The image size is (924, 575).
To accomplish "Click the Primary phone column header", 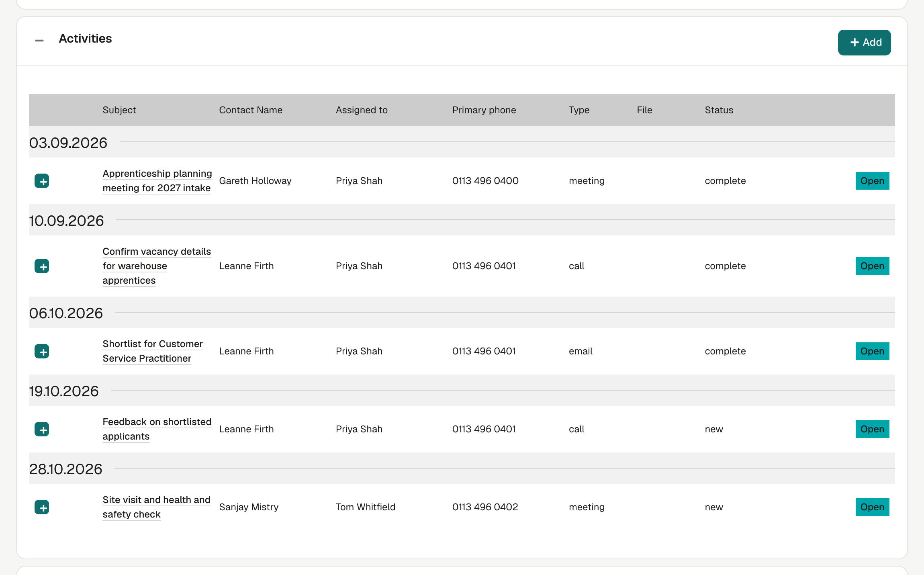I will pos(484,110).
